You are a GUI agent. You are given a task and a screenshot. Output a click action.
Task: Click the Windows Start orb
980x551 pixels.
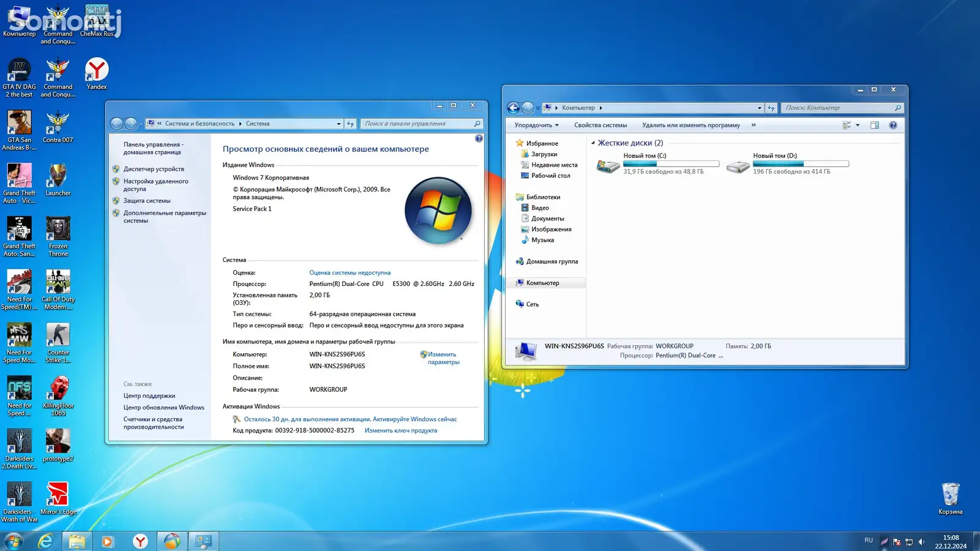[13, 541]
